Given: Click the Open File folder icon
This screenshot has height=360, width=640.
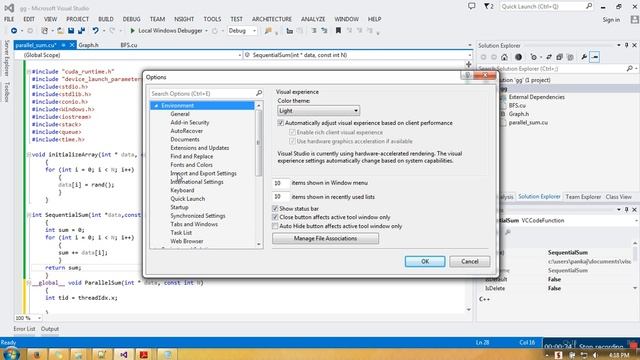Looking at the screenshot, I should [x=60, y=31].
